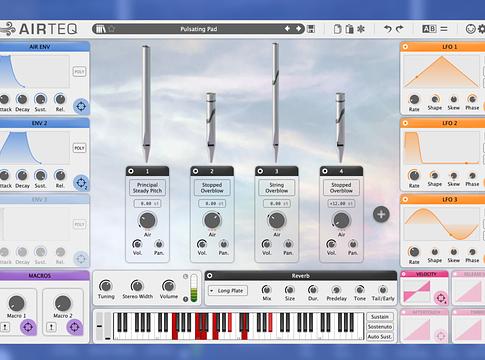Open pipe 3 String Overblow type selector
485x360 pixels.
(277, 188)
